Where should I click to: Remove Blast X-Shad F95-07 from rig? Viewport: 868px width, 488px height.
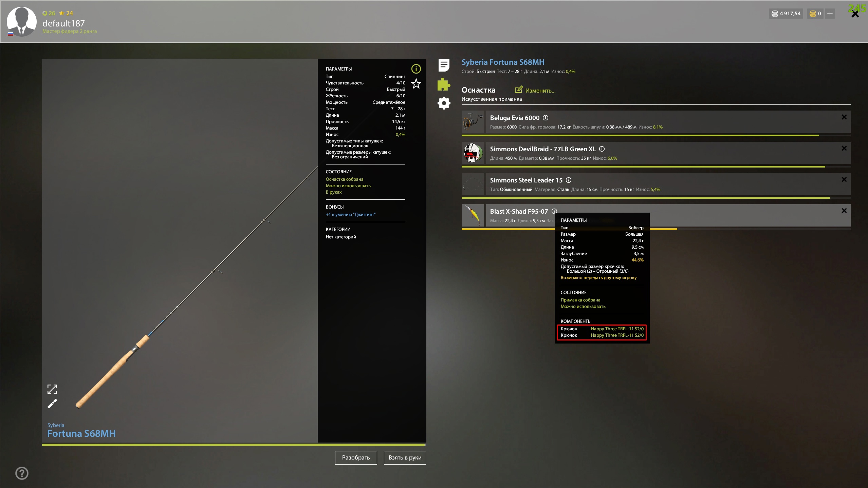coord(844,211)
